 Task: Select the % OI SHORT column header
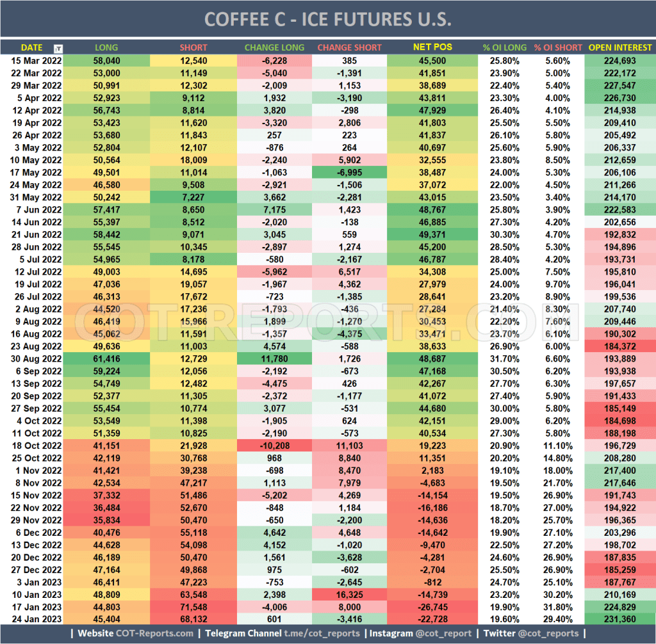[559, 47]
